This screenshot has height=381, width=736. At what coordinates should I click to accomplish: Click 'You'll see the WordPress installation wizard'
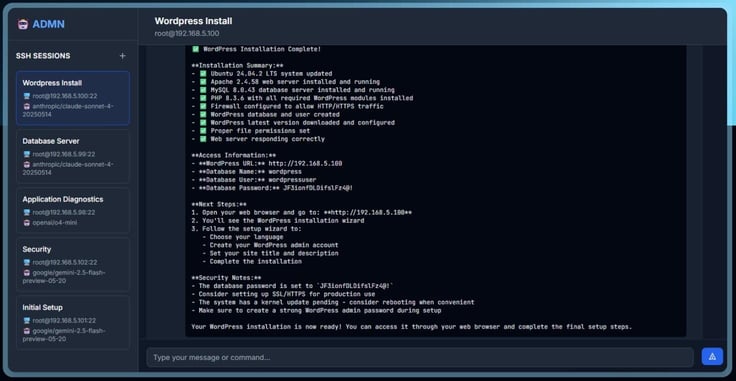[278, 221]
